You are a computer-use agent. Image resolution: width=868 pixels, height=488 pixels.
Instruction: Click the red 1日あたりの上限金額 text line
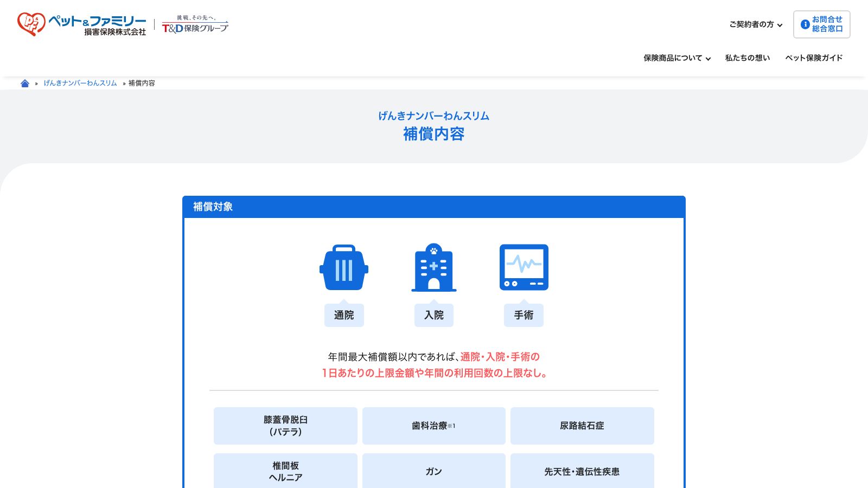(434, 373)
